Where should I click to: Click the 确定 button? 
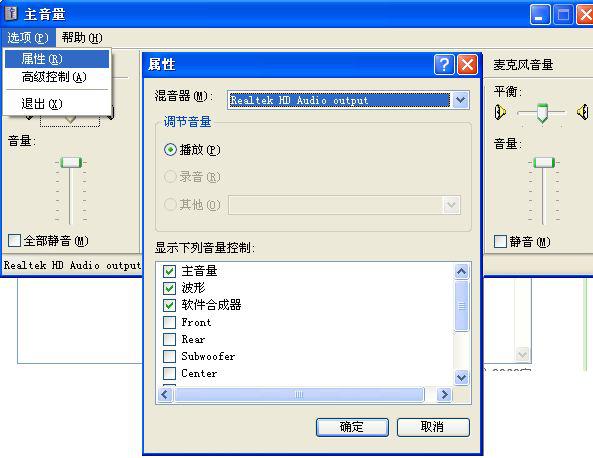tap(352, 427)
